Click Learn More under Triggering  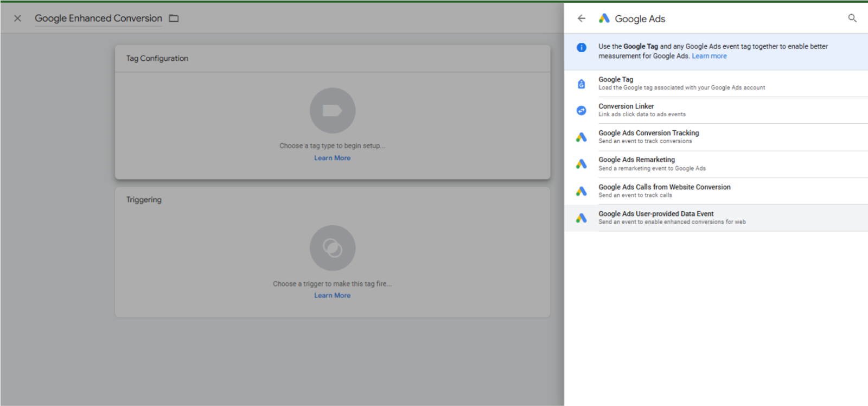click(x=332, y=295)
